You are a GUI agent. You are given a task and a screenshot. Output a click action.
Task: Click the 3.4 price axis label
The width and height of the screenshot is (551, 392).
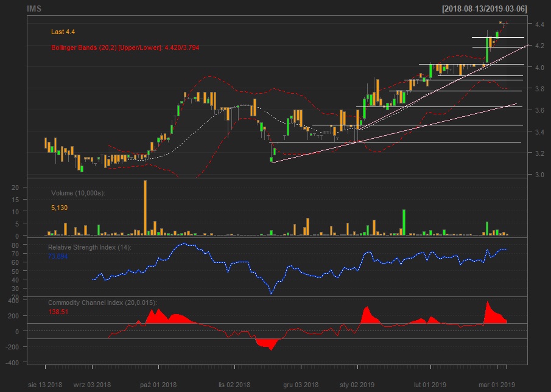click(539, 132)
